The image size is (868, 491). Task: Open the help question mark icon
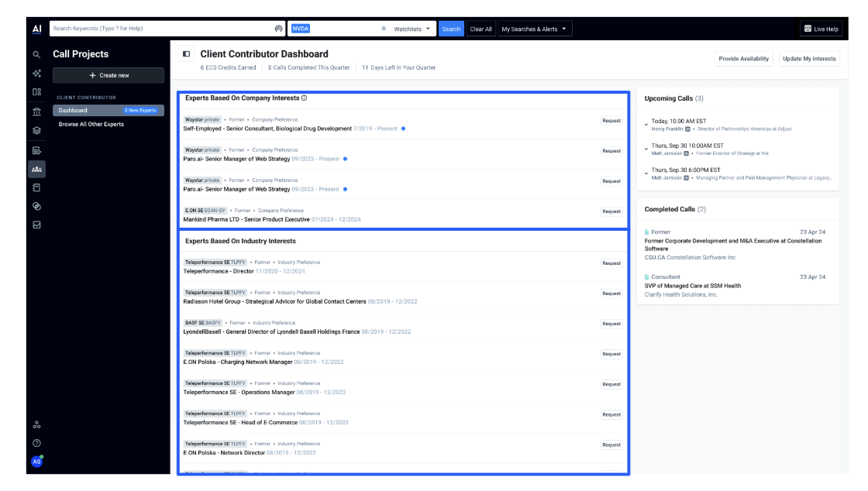click(x=36, y=443)
